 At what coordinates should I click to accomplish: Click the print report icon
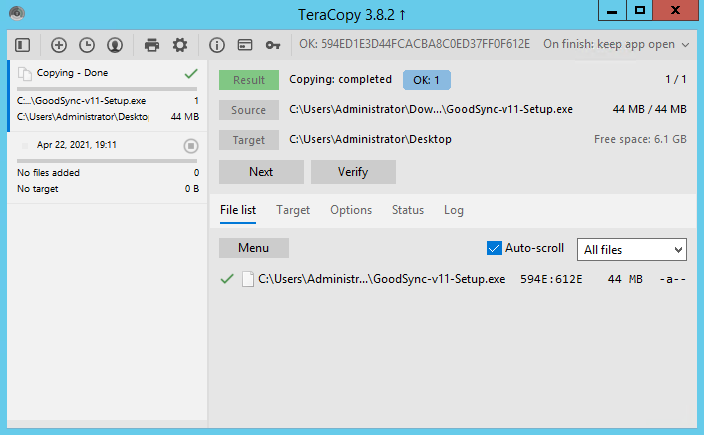152,45
